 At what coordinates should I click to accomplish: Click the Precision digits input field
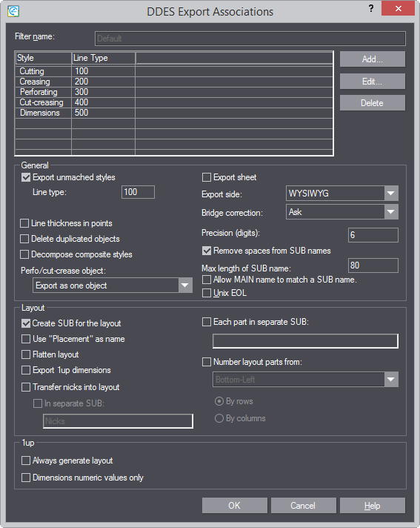pos(373,234)
